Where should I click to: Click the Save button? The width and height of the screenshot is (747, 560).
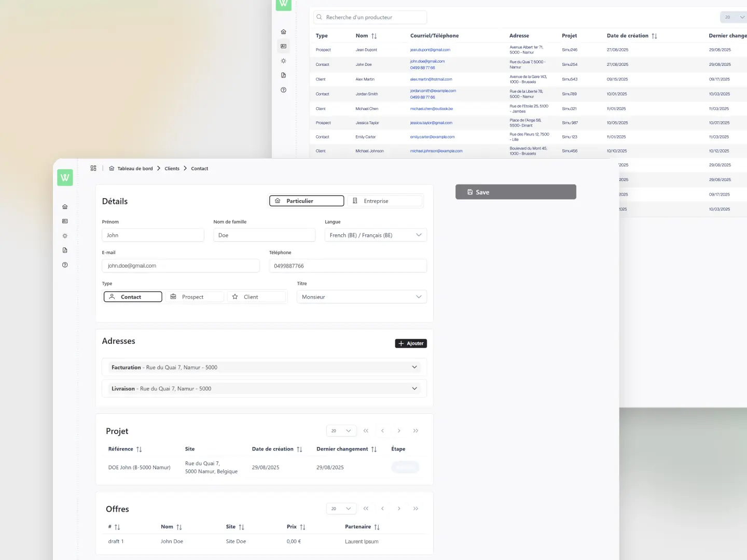pyautogui.click(x=516, y=192)
